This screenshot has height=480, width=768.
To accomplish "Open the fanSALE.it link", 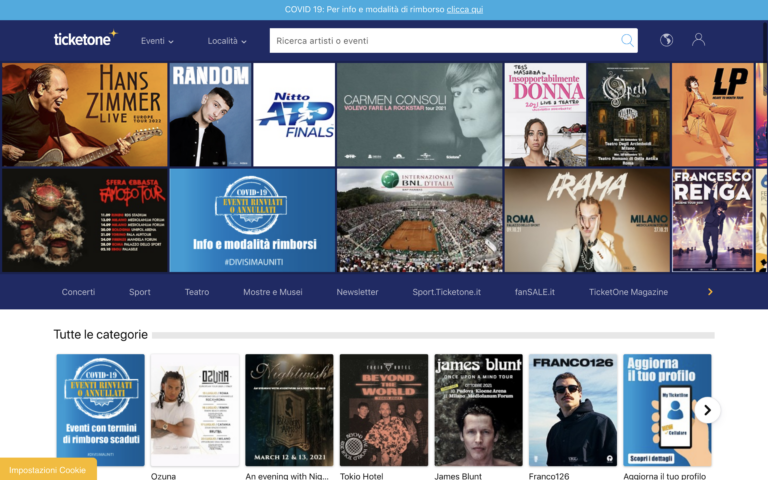I will click(x=534, y=292).
